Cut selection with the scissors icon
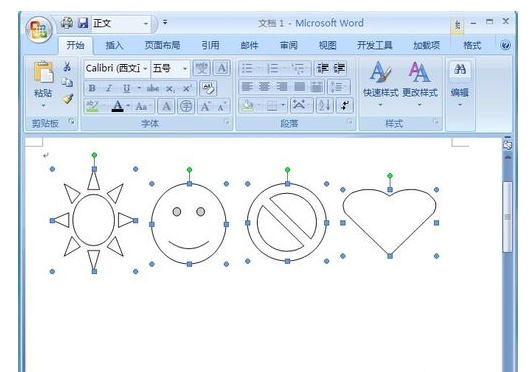Screen dimensions: 532x372 tap(67, 66)
